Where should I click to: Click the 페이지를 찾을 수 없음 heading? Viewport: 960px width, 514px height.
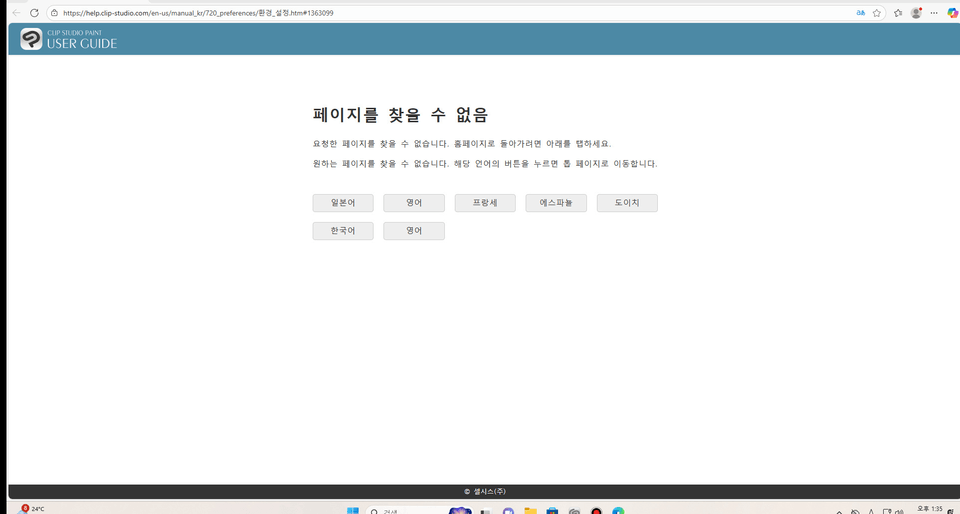tap(400, 115)
